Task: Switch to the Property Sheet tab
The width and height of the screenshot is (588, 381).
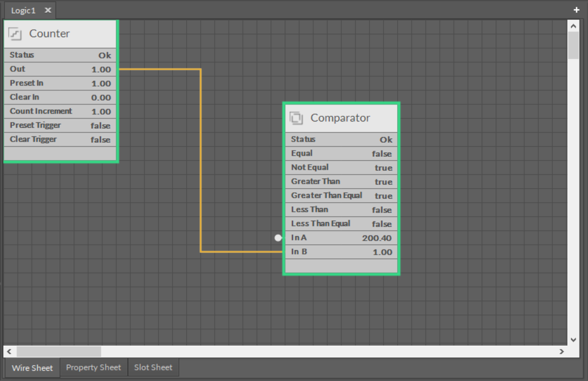Action: 93,368
